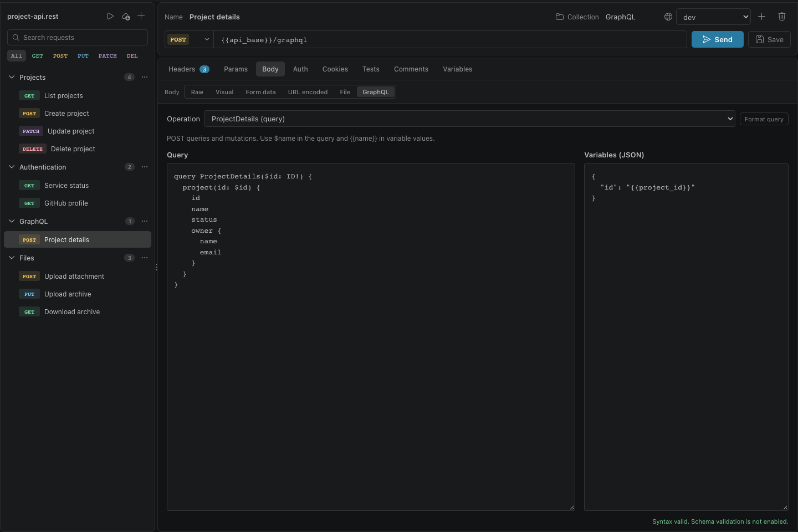Filter requests by DEL method
Viewport: 798px width, 532px height.
[x=132, y=56]
